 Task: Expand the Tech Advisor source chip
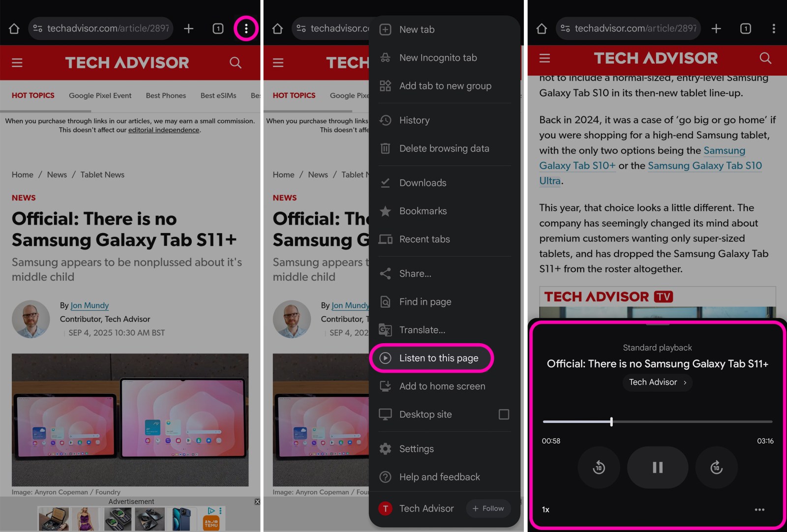point(657,382)
